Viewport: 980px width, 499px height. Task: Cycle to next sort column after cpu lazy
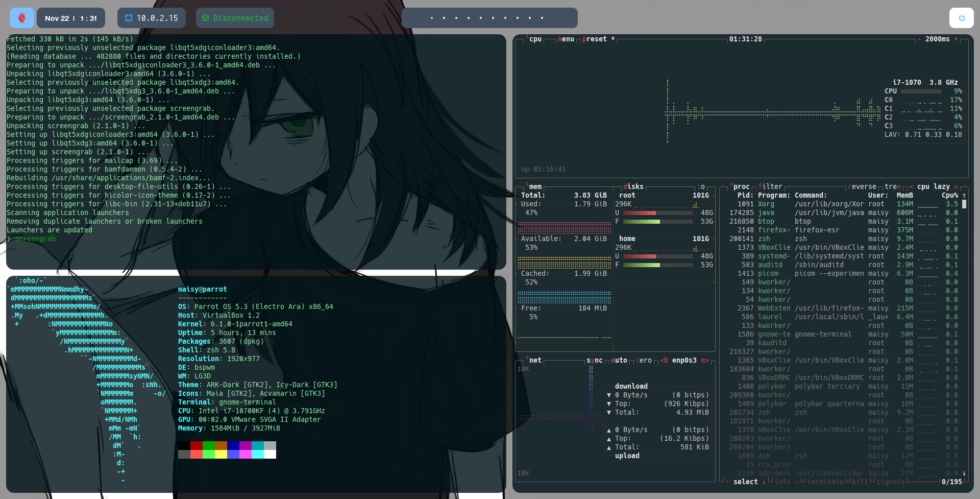click(956, 187)
